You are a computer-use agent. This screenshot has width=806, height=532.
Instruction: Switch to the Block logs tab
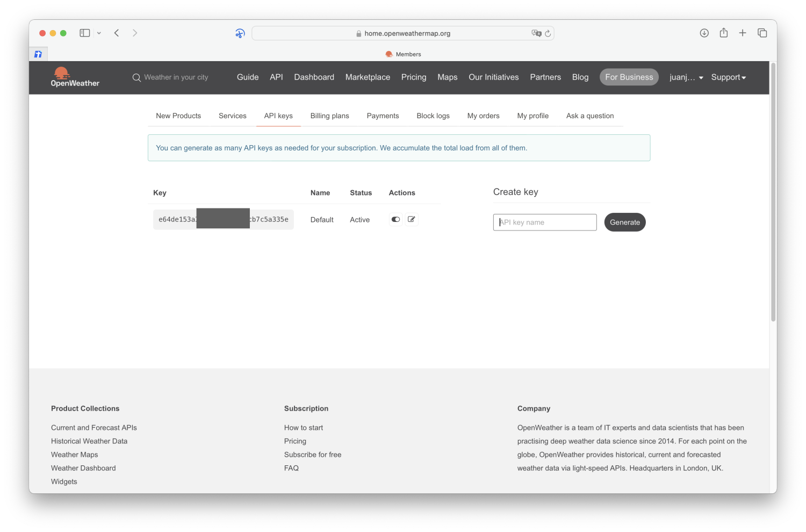click(433, 116)
